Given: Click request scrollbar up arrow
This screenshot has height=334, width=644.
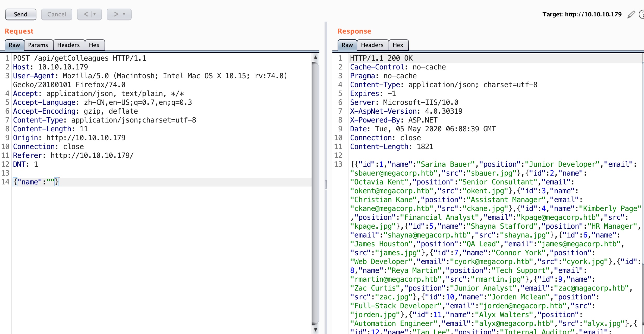Looking at the screenshot, I should click(x=315, y=57).
